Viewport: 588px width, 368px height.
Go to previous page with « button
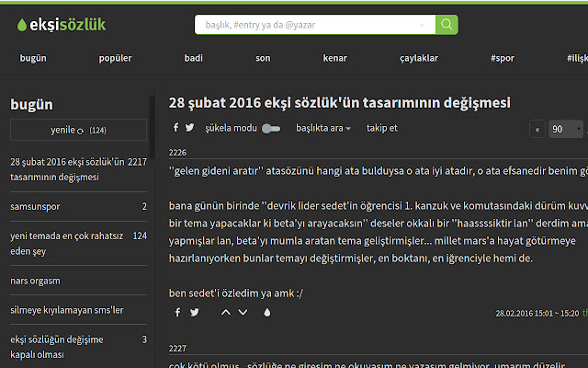537,129
